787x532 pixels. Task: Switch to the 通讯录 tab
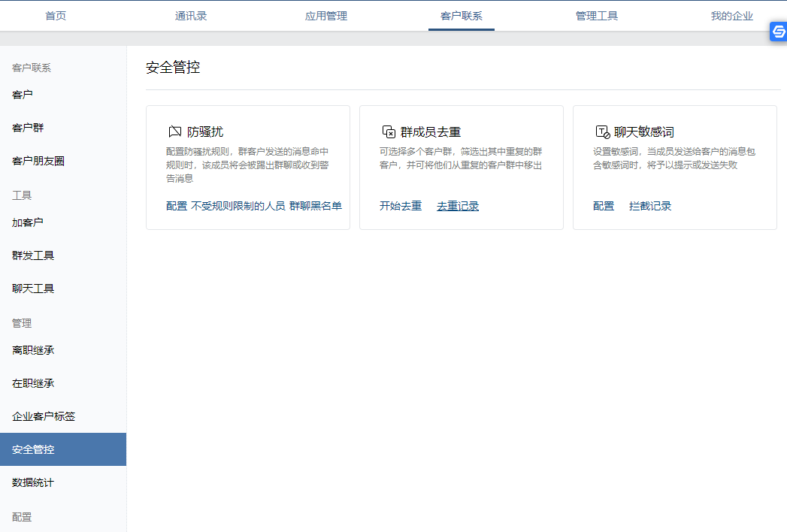[x=191, y=16]
